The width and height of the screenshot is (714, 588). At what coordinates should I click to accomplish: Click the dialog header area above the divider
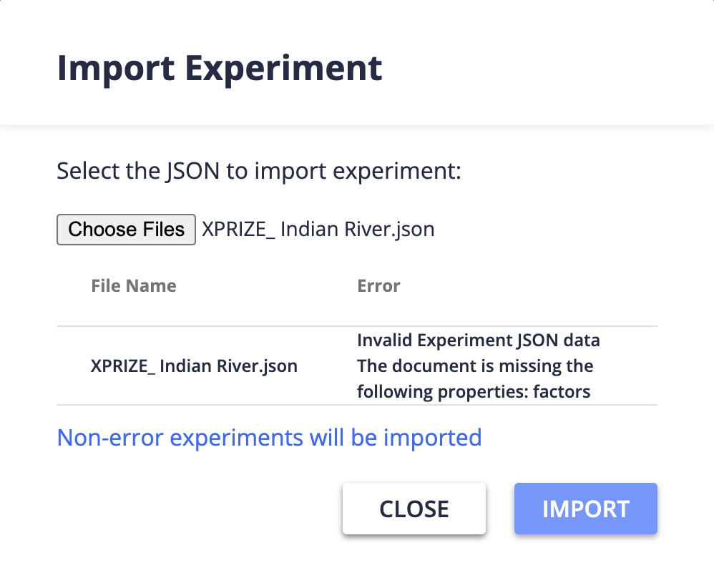pyautogui.click(x=357, y=62)
